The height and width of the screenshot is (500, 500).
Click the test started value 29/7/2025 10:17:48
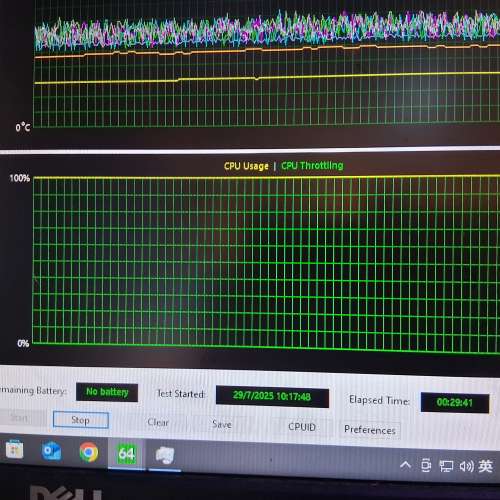[x=272, y=396]
